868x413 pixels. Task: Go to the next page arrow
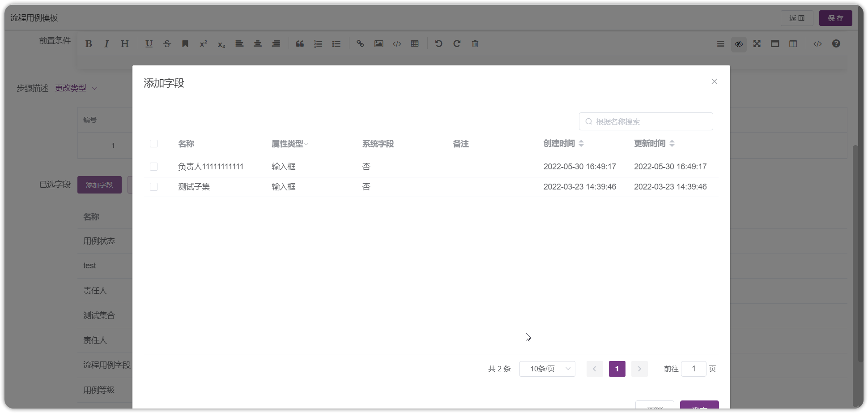[639, 369]
